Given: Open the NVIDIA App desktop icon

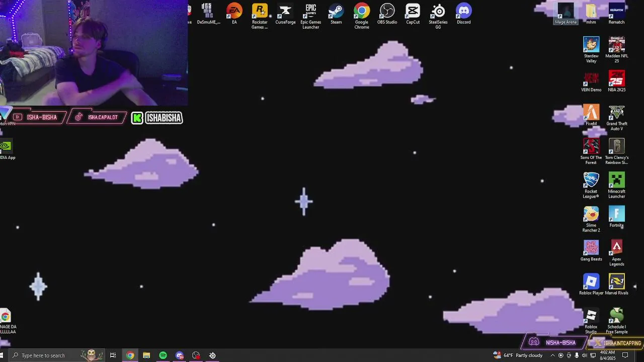Looking at the screenshot, I should [x=6, y=150].
